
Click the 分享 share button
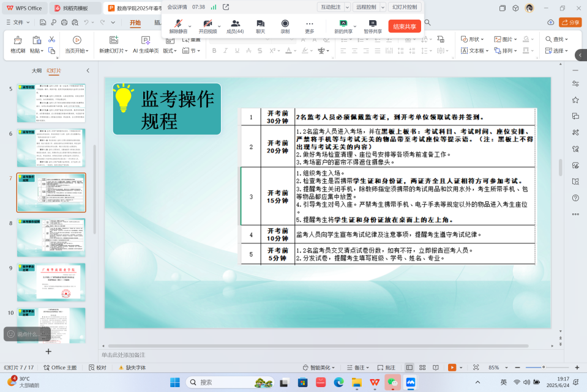570,23
